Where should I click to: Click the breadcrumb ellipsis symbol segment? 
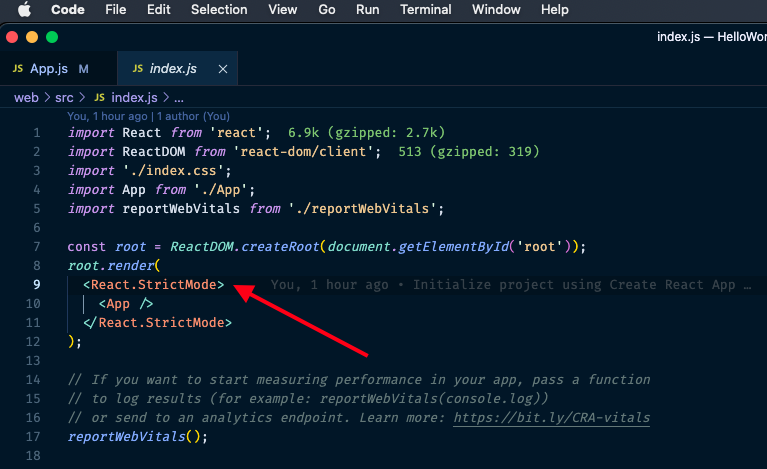tap(179, 98)
